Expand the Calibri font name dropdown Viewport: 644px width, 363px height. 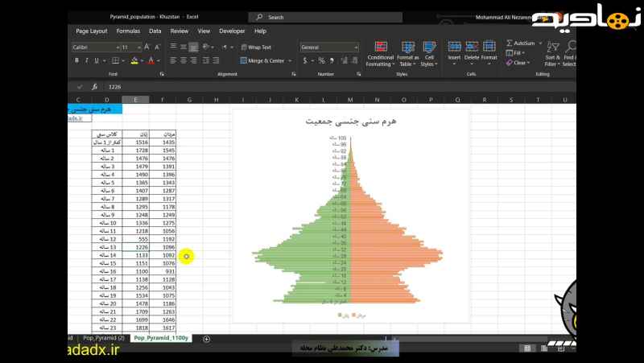pyautogui.click(x=115, y=47)
